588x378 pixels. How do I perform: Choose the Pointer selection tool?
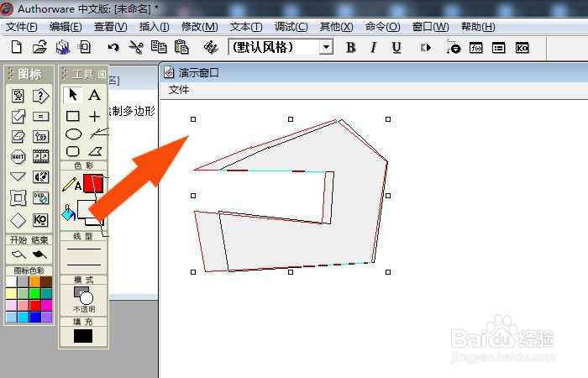pos(73,94)
